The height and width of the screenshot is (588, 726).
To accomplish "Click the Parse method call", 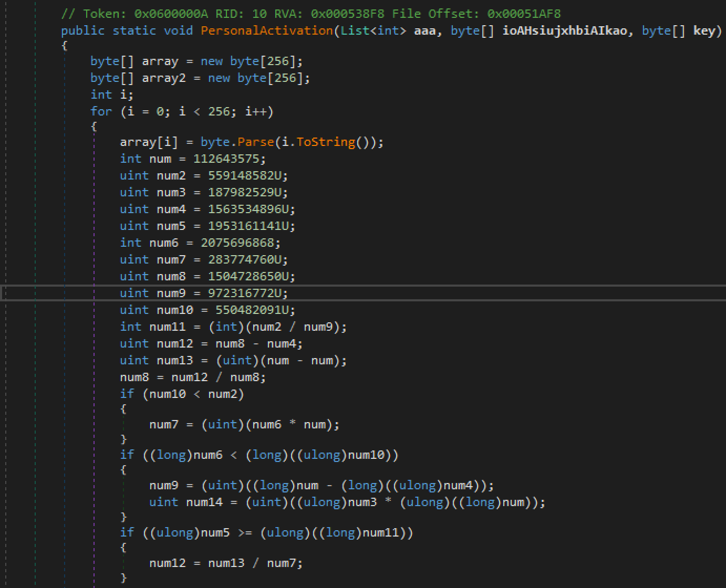I will pyautogui.click(x=255, y=142).
